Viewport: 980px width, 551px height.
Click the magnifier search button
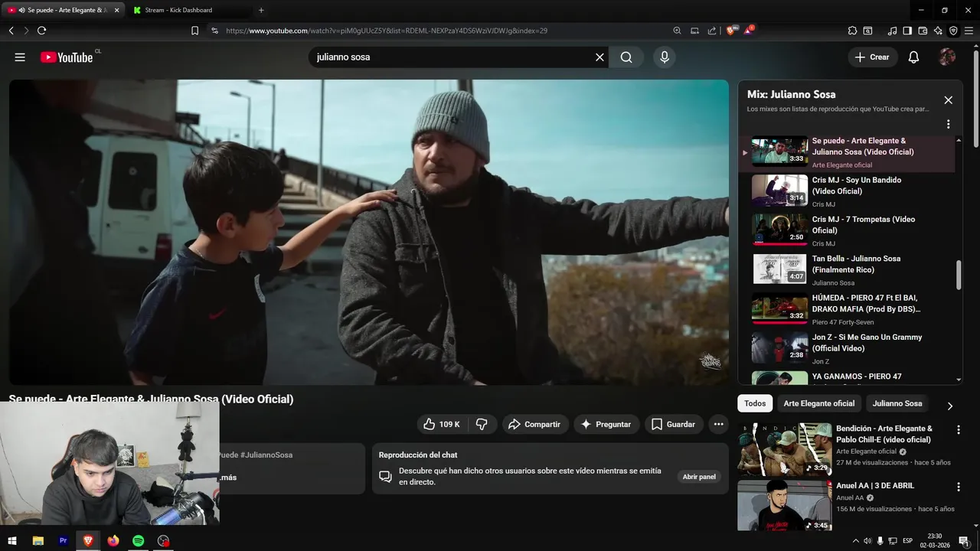[x=626, y=57]
